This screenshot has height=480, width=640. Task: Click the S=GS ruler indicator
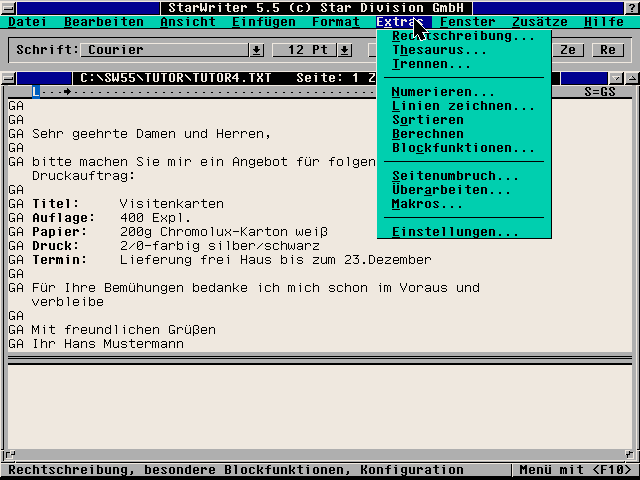click(600, 92)
